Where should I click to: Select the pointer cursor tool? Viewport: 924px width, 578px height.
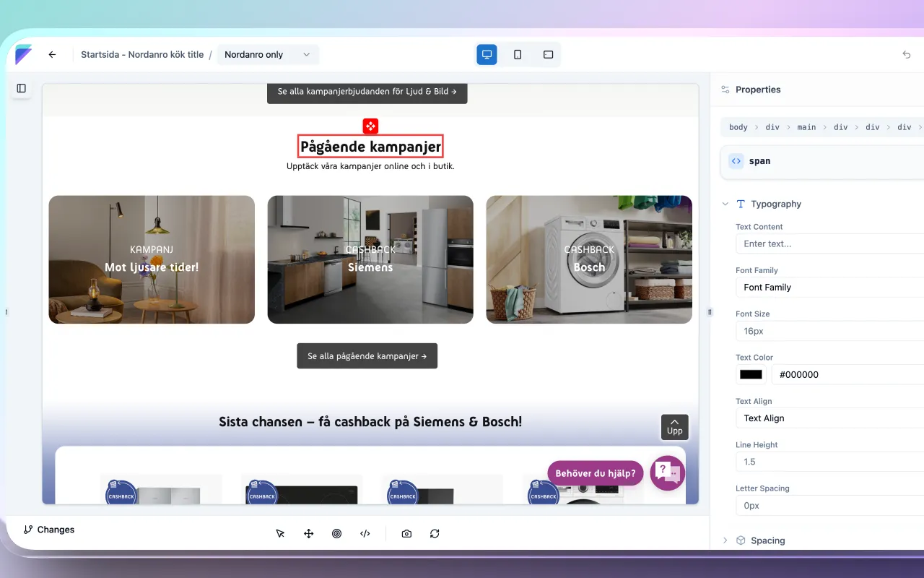point(280,533)
